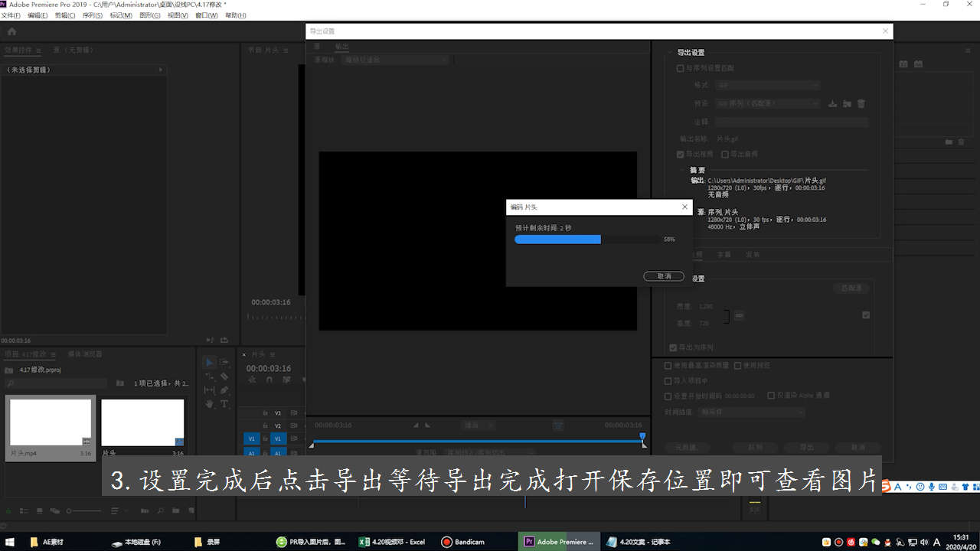Viewport: 980px width, 551px height.
Task: Click the import preset icon in export settings
Action: tap(847, 103)
